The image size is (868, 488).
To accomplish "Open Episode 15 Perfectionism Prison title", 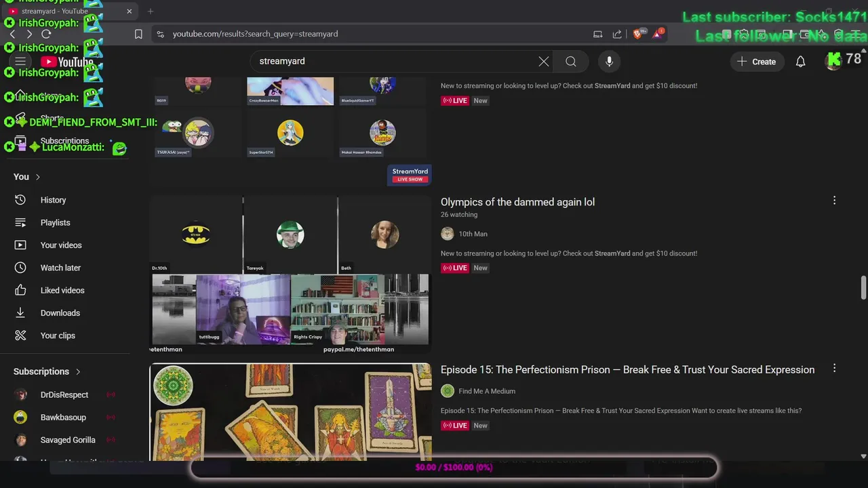I will [x=627, y=369].
